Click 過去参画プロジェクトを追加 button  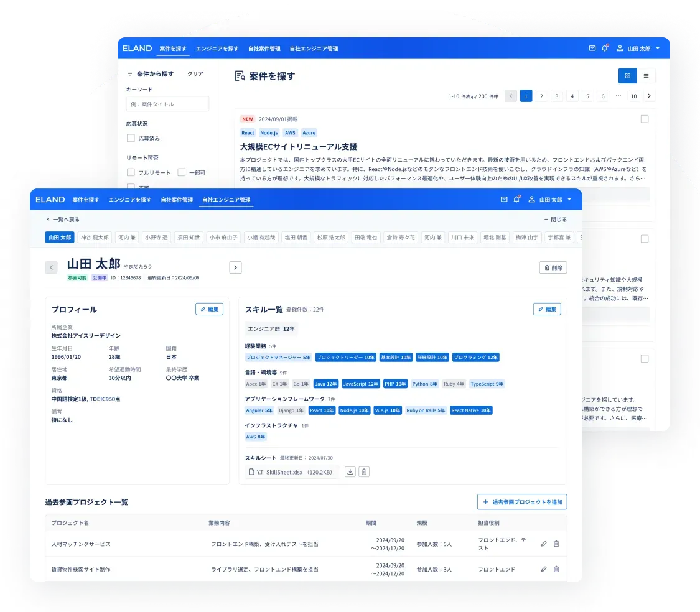(522, 502)
